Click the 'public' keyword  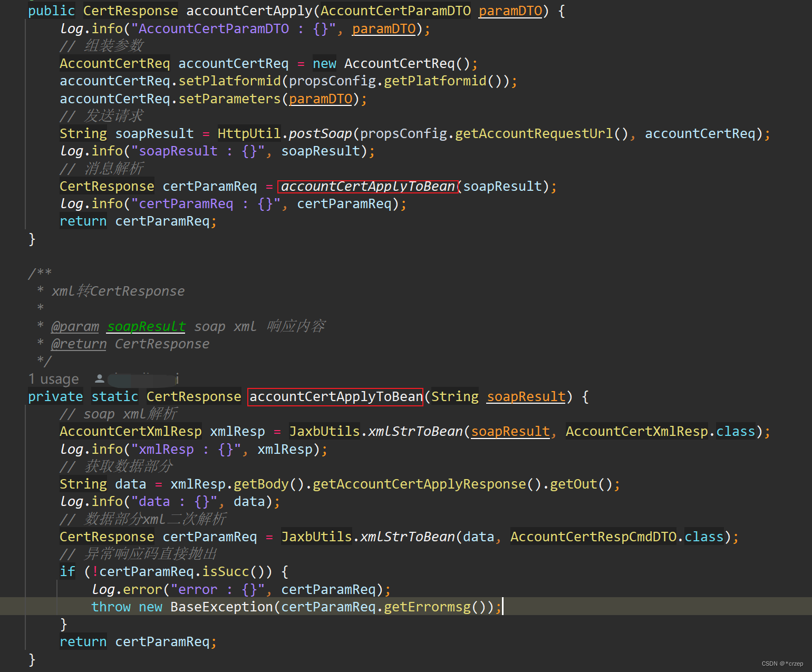tap(51, 11)
